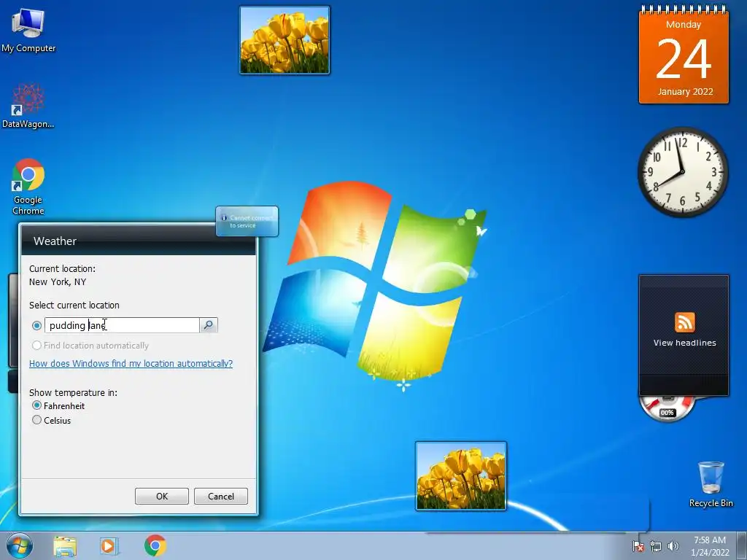Open Windows Explorer from the taskbar
The width and height of the screenshot is (747, 560).
coord(65,546)
